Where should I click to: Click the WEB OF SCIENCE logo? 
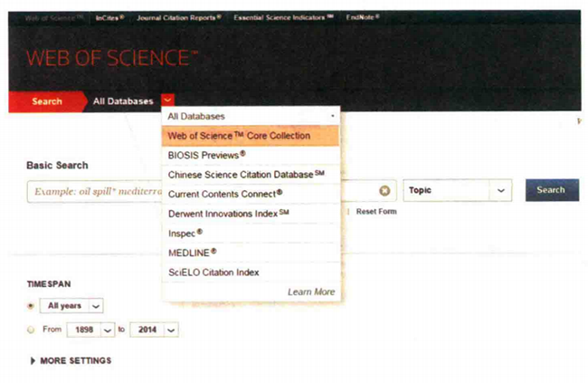[112, 58]
